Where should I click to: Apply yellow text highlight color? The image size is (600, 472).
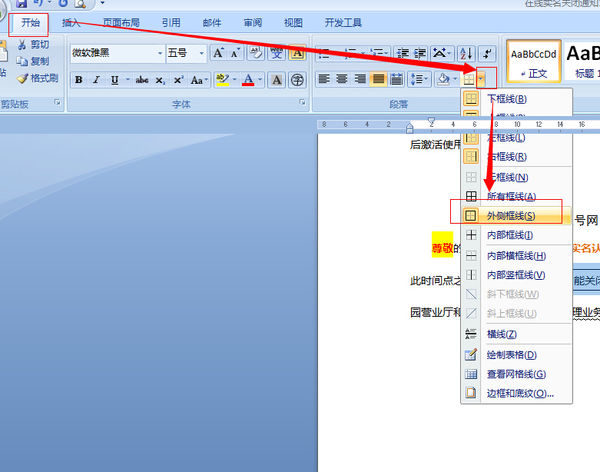[x=222, y=80]
